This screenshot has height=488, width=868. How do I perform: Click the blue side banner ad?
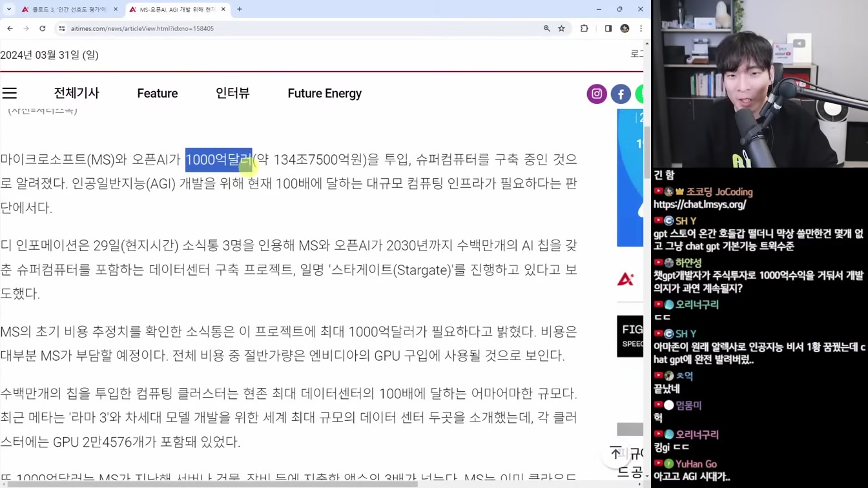tap(630, 178)
